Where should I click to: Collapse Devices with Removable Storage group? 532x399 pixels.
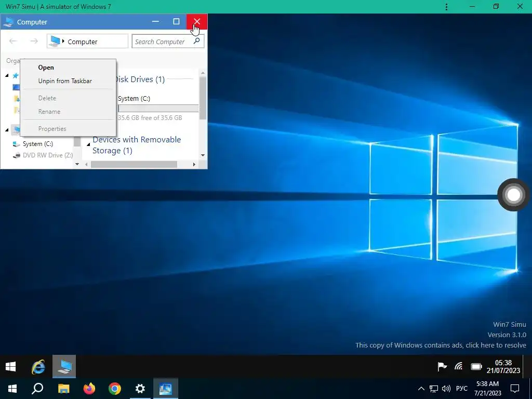(88, 144)
